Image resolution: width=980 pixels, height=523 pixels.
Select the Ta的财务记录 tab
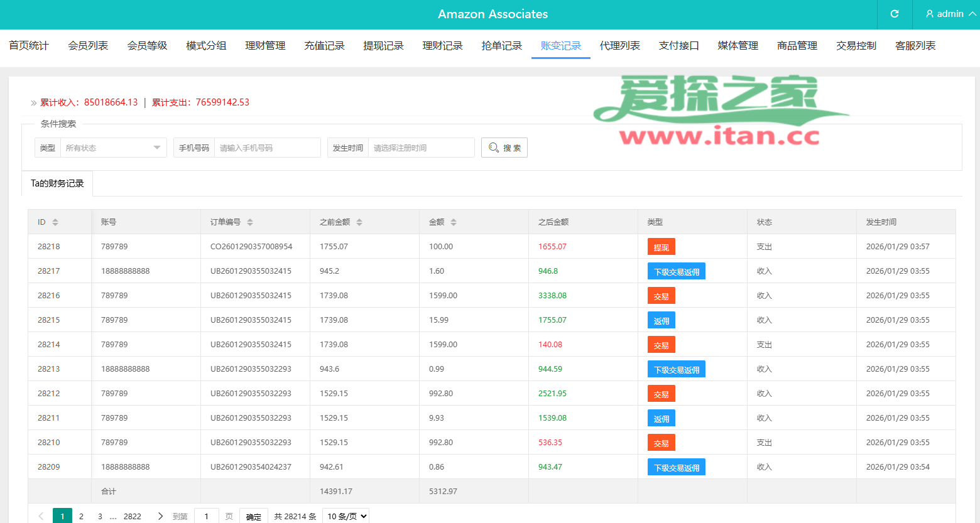click(x=57, y=183)
